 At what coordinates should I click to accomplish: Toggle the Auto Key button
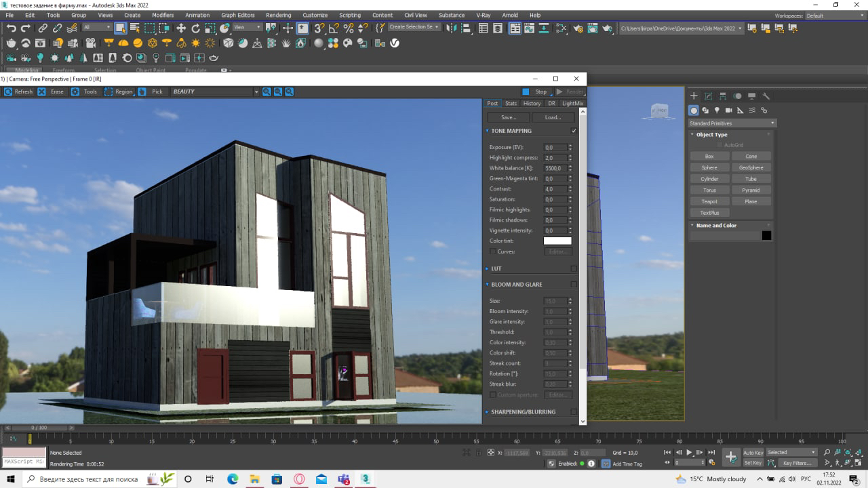pyautogui.click(x=753, y=452)
